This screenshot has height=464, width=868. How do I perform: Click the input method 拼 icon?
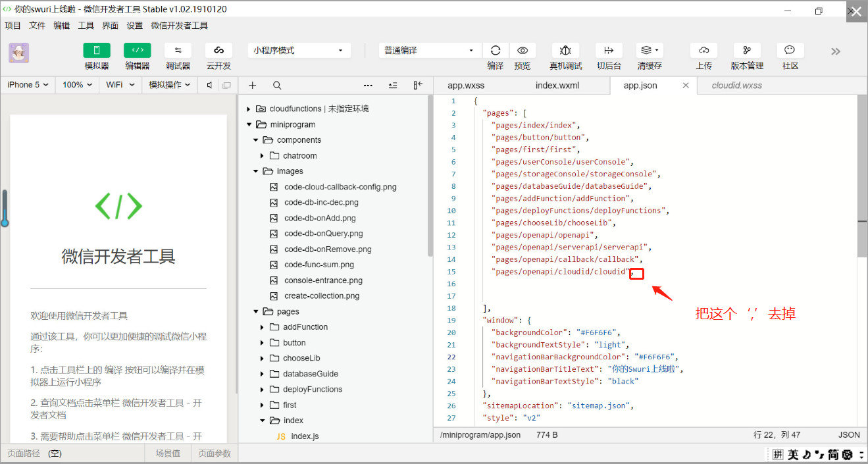click(778, 454)
